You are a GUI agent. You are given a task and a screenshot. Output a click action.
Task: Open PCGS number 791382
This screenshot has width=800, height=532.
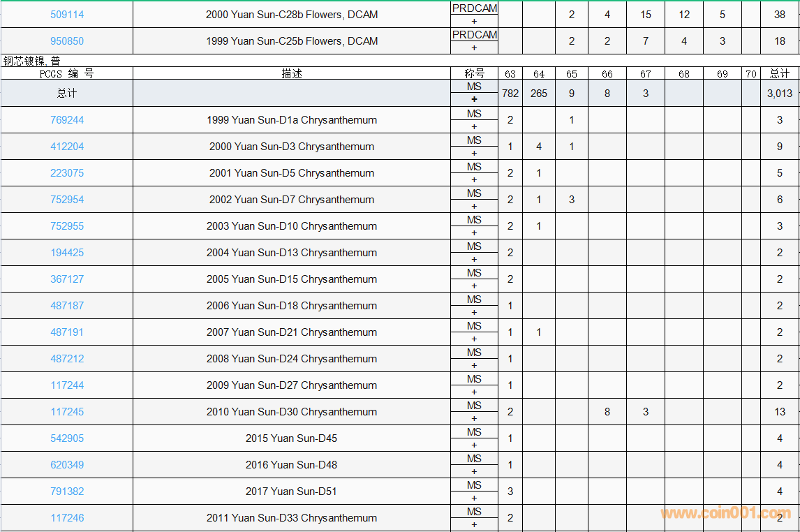[x=67, y=492]
